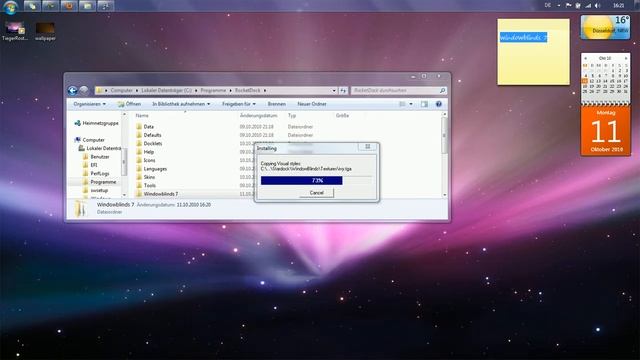Click the Action Center flag icon
The width and height of the screenshot is (640, 360).
(x=569, y=5)
